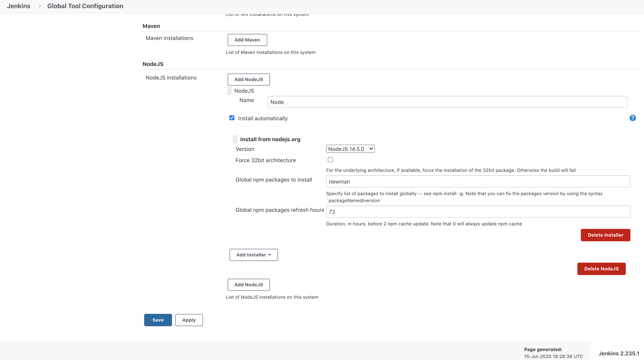The width and height of the screenshot is (644, 360).
Task: Click the Save configuration button
Action: 158,320
